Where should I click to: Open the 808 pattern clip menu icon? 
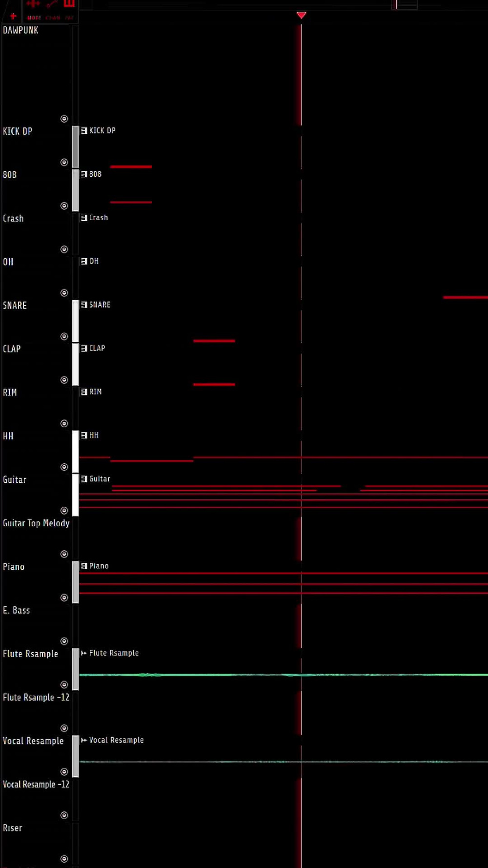point(84,174)
